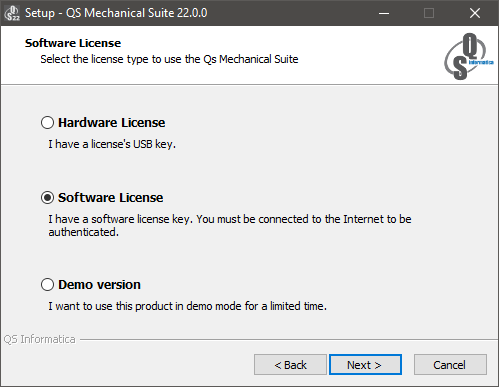Select the Demo version radio button
The width and height of the screenshot is (499, 387).
(47, 285)
